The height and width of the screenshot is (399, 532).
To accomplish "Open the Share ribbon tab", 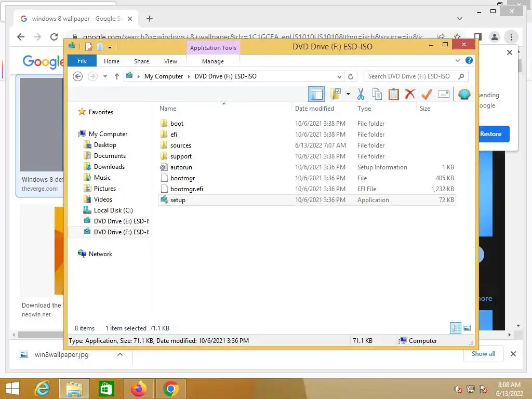I will 141,61.
